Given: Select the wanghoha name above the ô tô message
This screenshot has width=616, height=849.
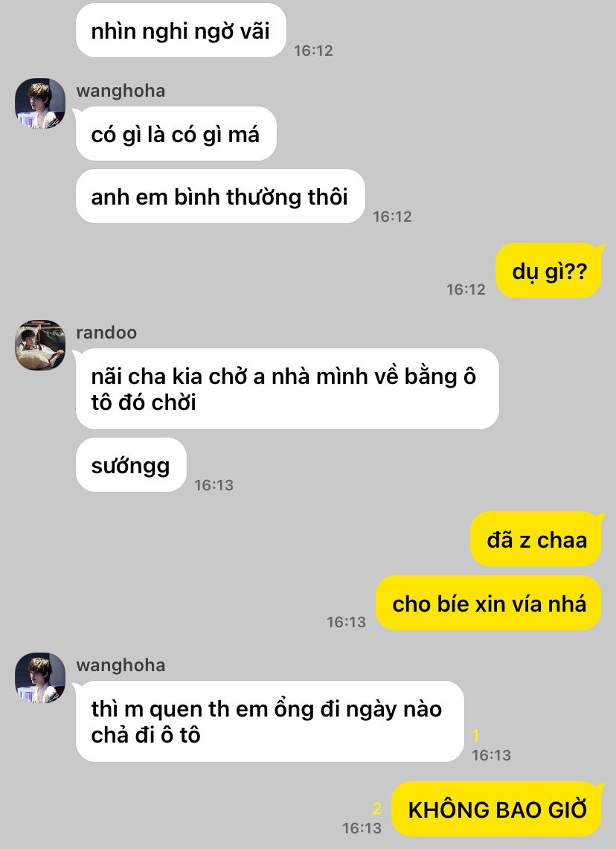Looking at the screenshot, I should point(121,665).
